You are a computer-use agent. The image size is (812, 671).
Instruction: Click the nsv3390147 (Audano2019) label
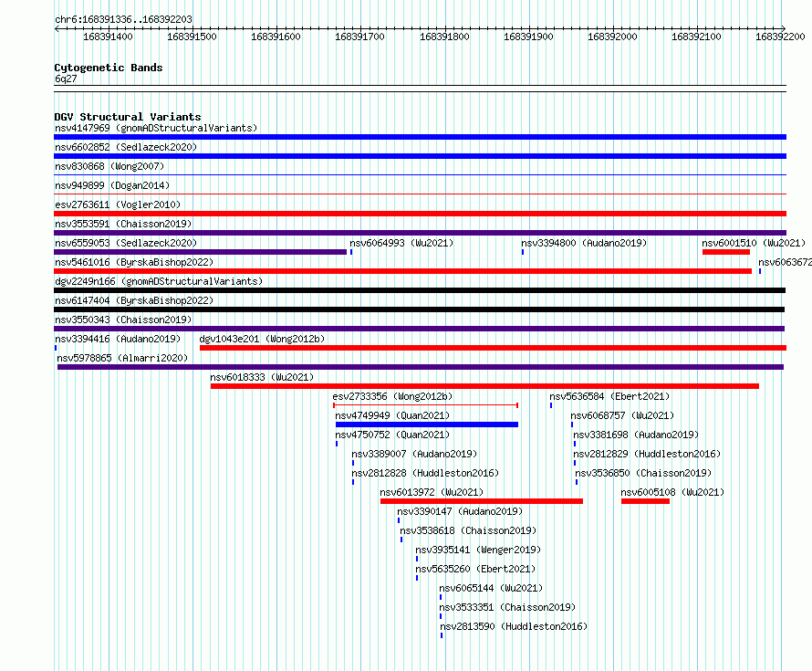point(460,511)
